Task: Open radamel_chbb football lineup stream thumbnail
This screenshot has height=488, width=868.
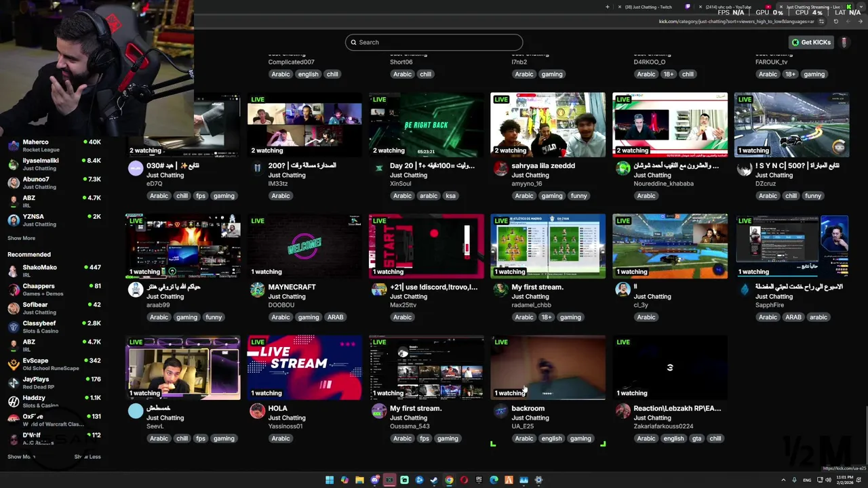Action: [548, 246]
